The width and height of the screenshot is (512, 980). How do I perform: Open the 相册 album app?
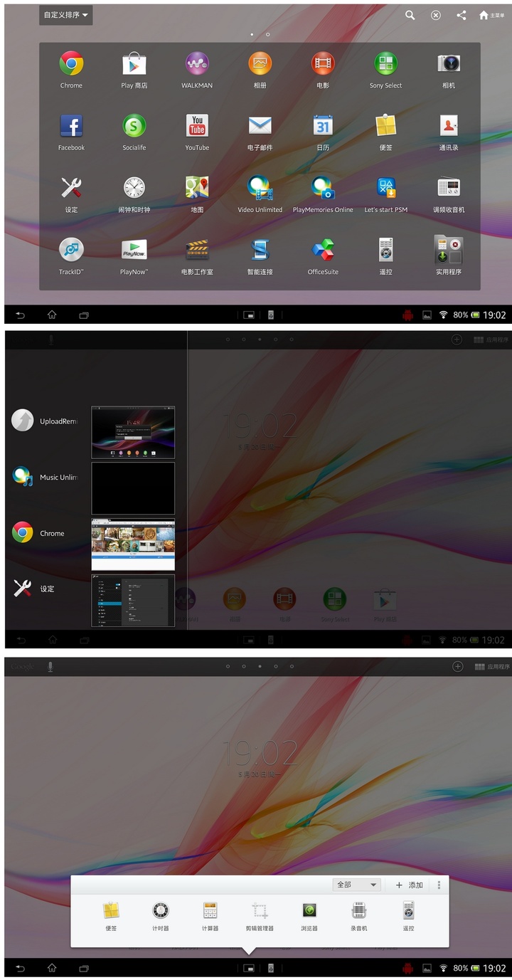(x=260, y=69)
